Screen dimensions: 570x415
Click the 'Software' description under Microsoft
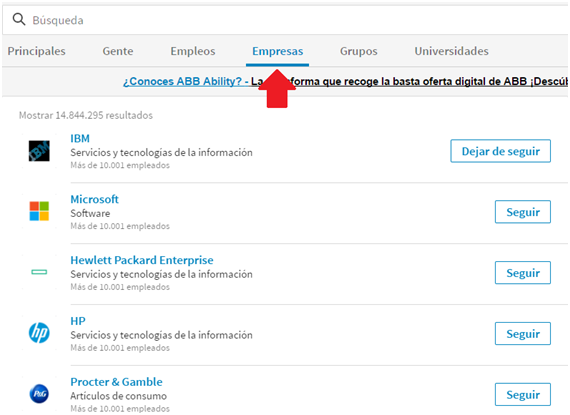[x=90, y=213]
